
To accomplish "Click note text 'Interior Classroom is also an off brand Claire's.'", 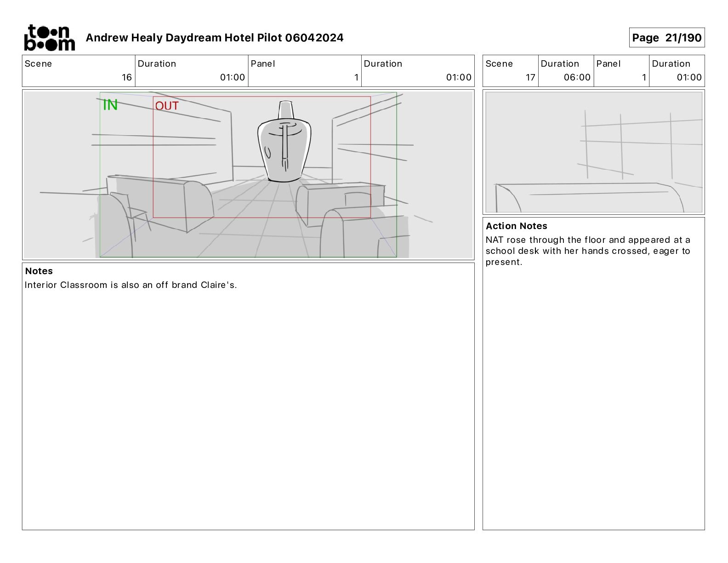I will point(131,285).
